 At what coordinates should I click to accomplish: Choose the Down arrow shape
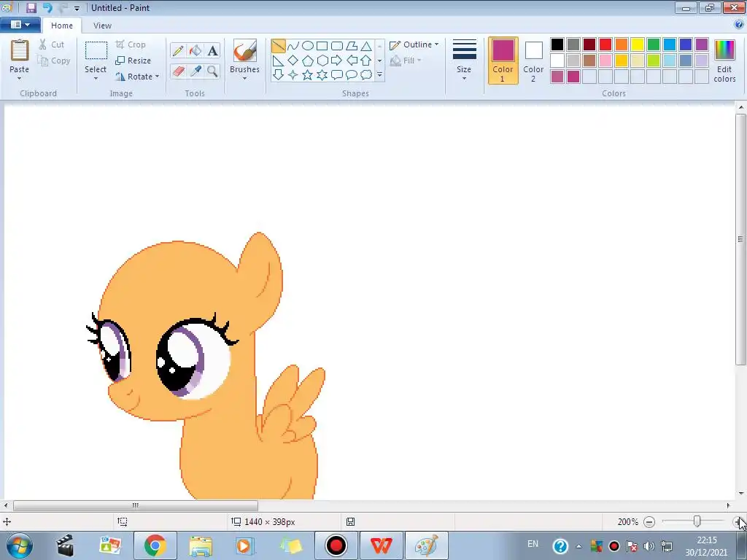pos(278,75)
